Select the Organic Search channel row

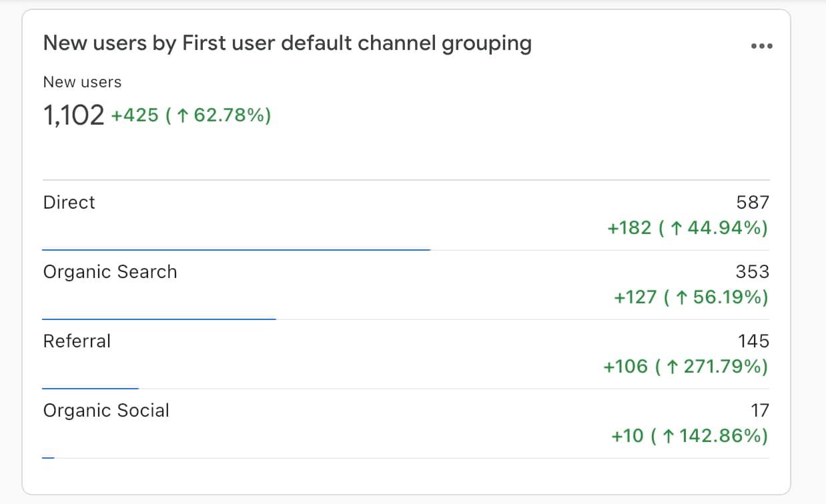[110, 272]
